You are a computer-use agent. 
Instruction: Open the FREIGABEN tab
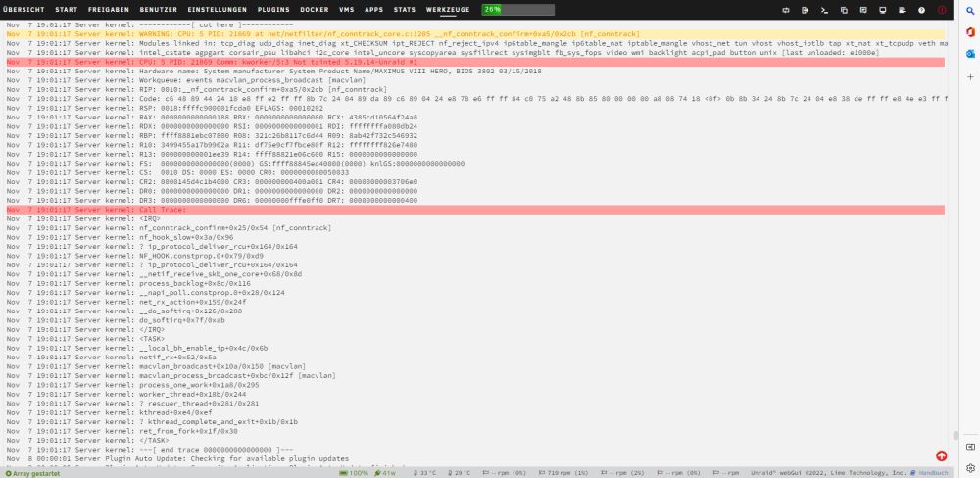(109, 10)
